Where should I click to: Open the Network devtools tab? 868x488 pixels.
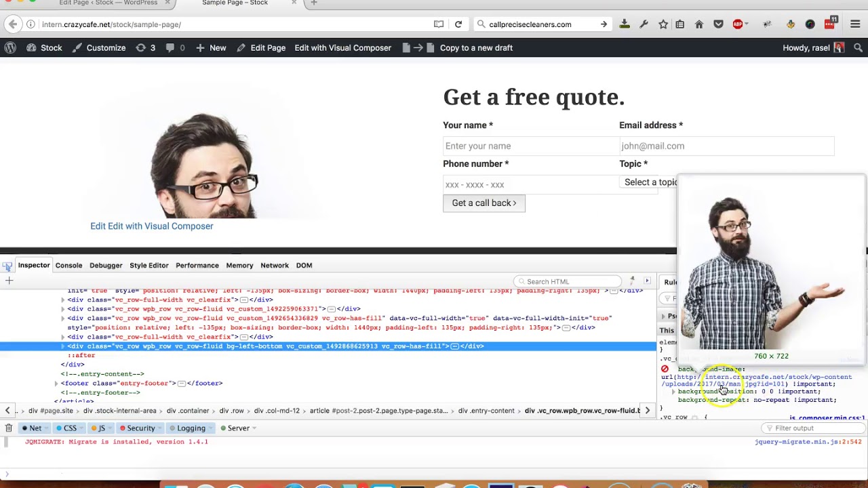(x=275, y=266)
